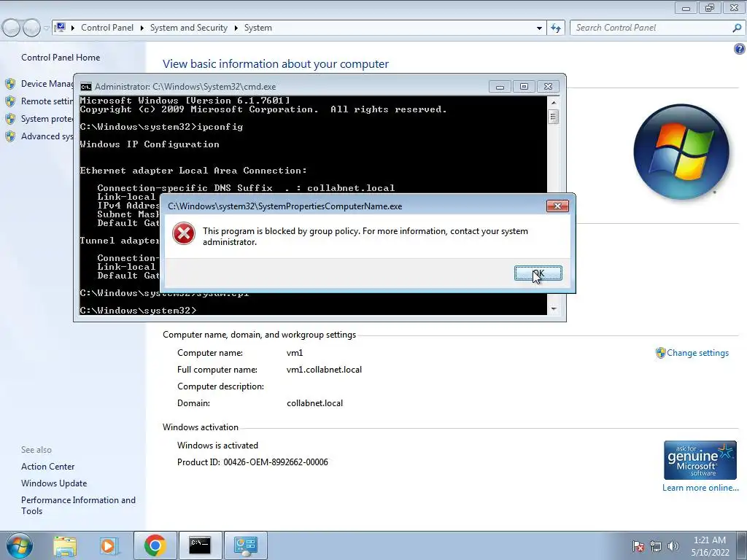This screenshot has width=747, height=560.
Task: Open Action Center link
Action: [47, 467]
